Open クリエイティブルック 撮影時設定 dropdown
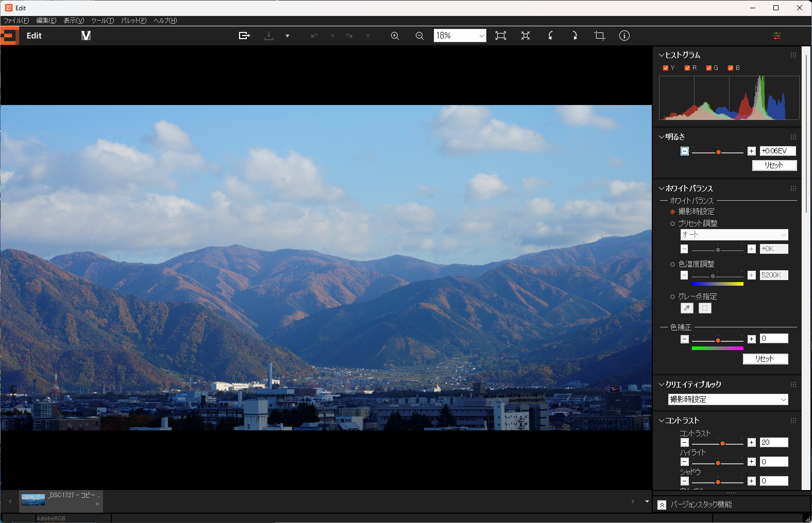 pos(728,399)
